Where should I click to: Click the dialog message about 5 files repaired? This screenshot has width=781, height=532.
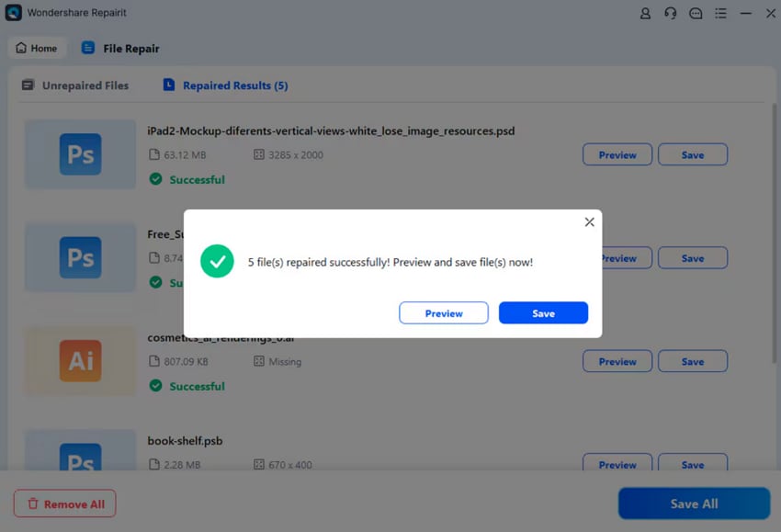pyautogui.click(x=390, y=262)
